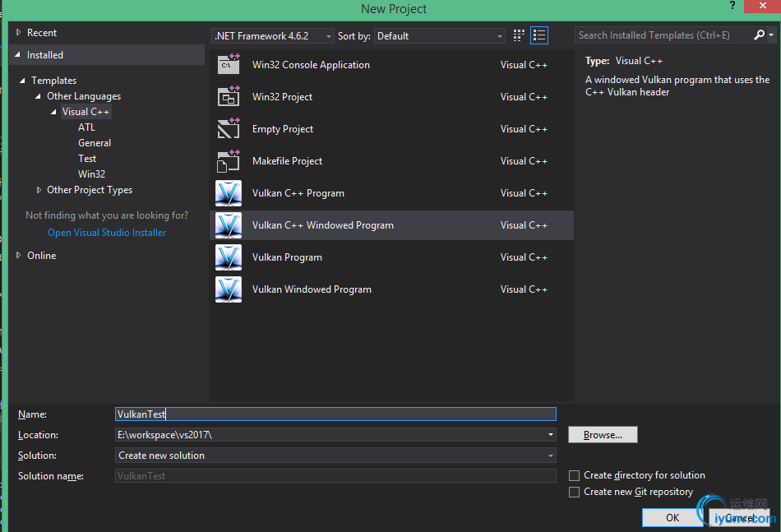Image resolution: width=781 pixels, height=532 pixels.
Task: Close the New Project dialog
Action: 762,6
